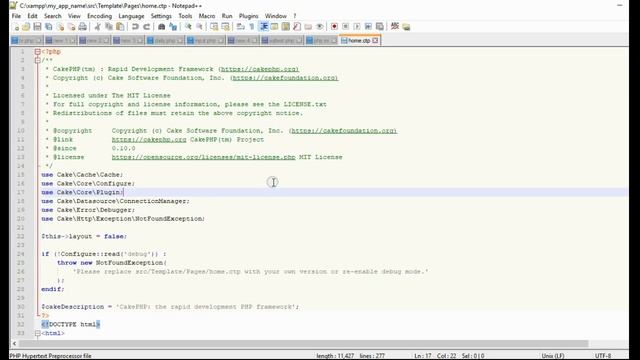Screen dimensions: 640x360
Task: Open the Window menu
Action: coord(276,16)
